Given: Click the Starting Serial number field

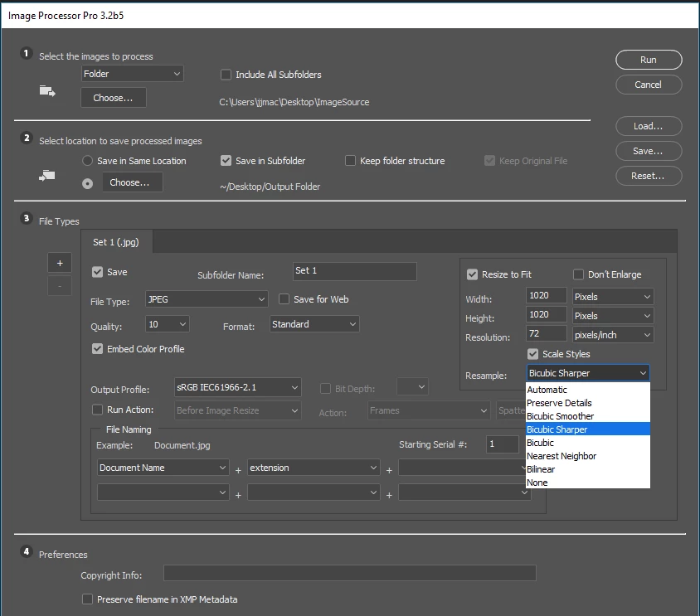Looking at the screenshot, I should click(503, 444).
